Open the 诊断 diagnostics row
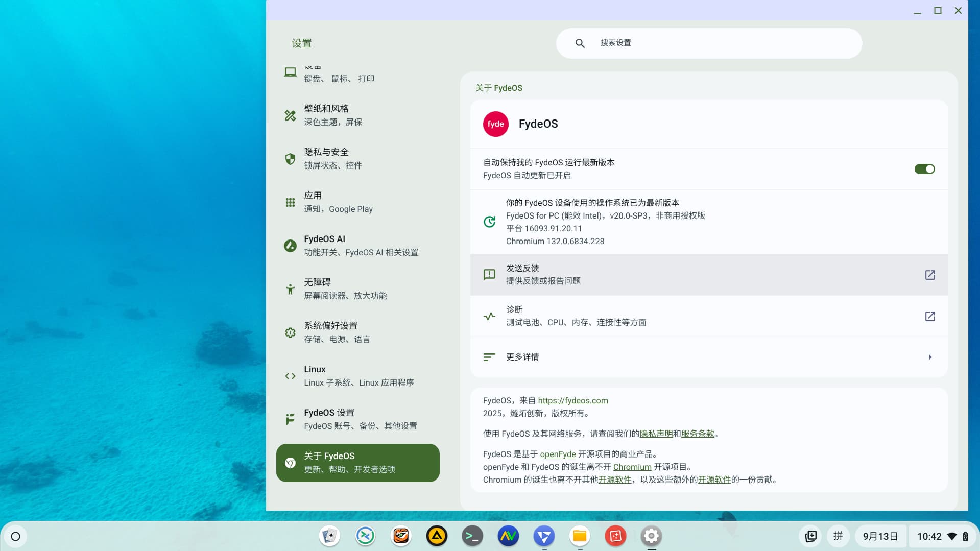The width and height of the screenshot is (980, 551). (708, 316)
